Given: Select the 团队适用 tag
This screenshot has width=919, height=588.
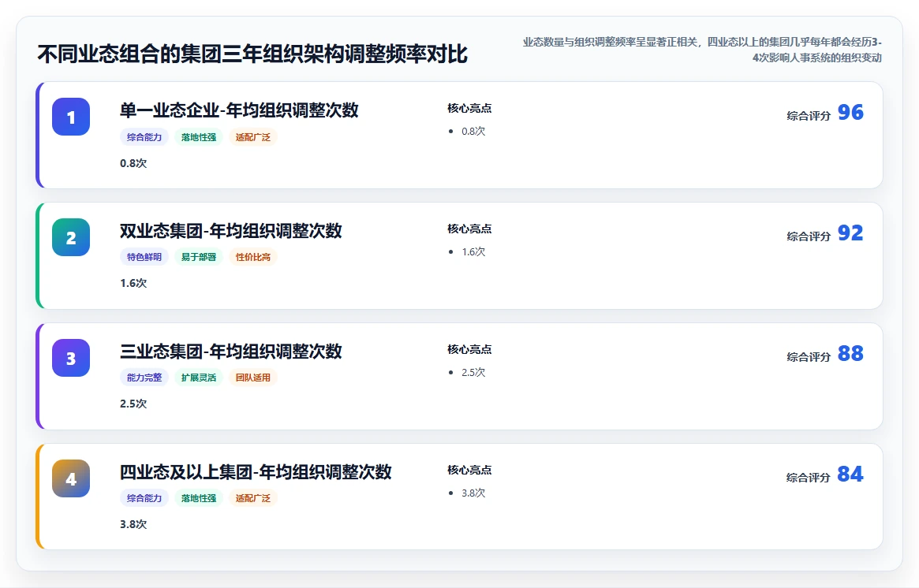Looking at the screenshot, I should (253, 378).
